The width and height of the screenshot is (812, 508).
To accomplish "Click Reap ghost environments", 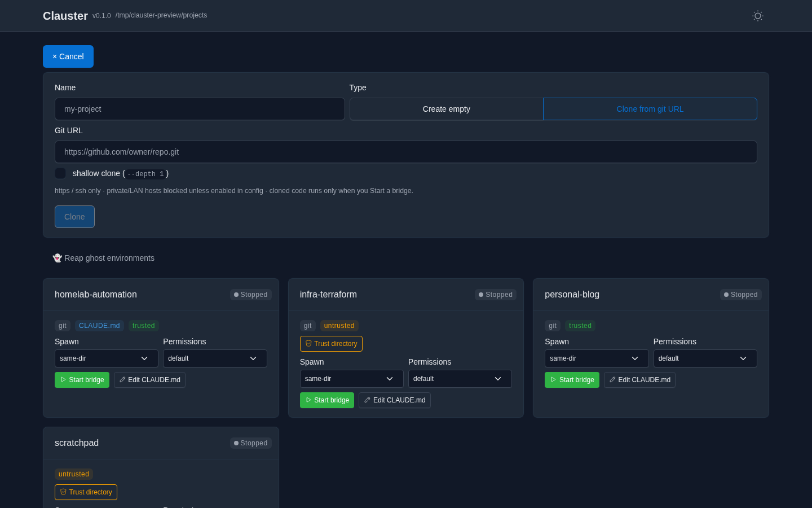I will (103, 258).
